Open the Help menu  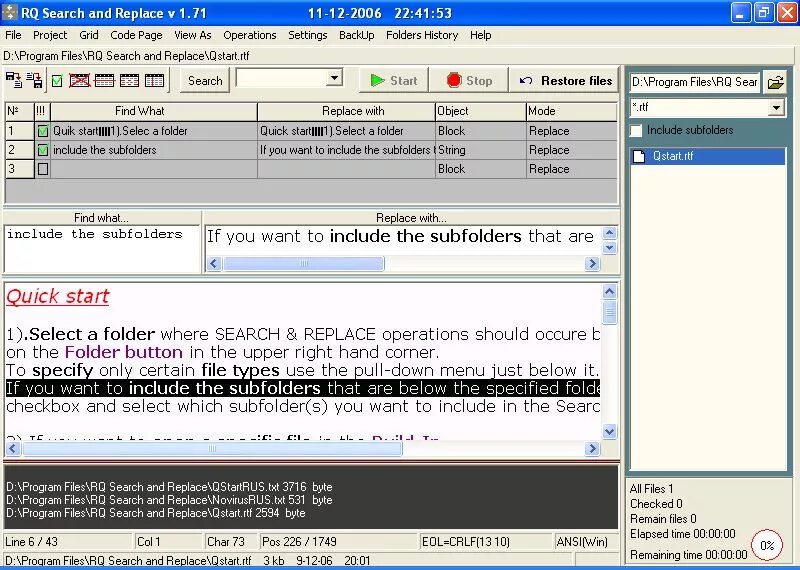coord(481,35)
